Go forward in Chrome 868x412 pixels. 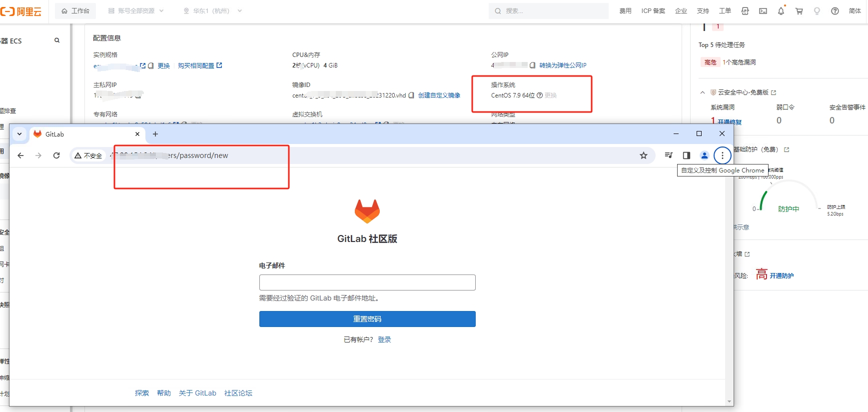click(x=38, y=155)
